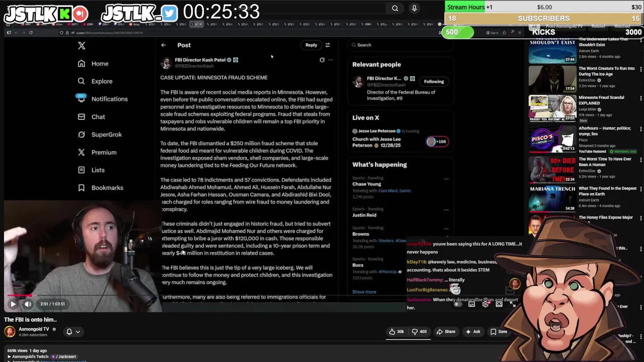Viewport: 644px width, 362px height.
Task: Open Mariana Trench Deepest Place video thumbnail
Action: [552, 199]
